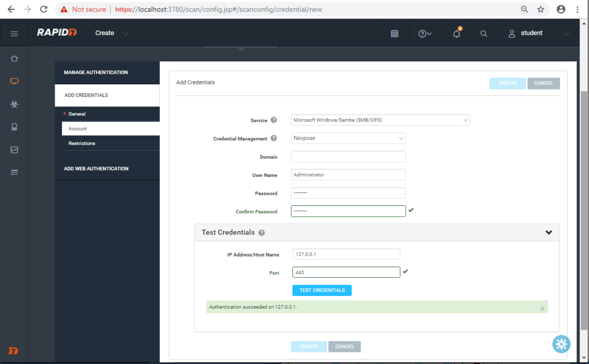Click the orange Rapid7 icon at sidebar bottom
The height and width of the screenshot is (364, 589).
coord(13,350)
